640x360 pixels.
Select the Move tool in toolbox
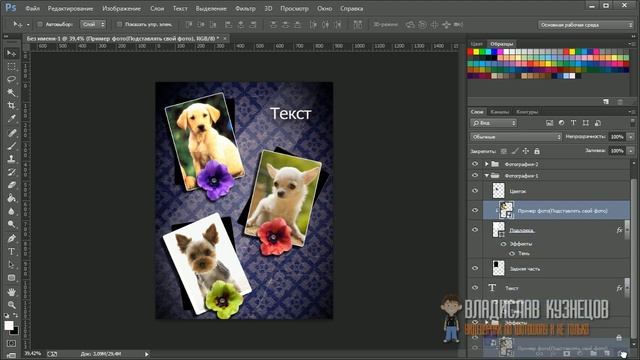(11, 53)
